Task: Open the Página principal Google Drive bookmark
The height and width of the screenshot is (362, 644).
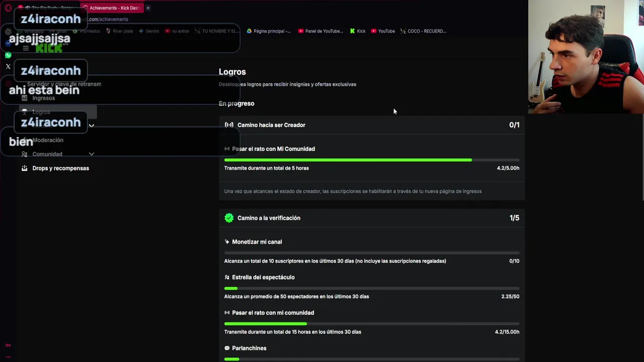Action: coord(269,31)
